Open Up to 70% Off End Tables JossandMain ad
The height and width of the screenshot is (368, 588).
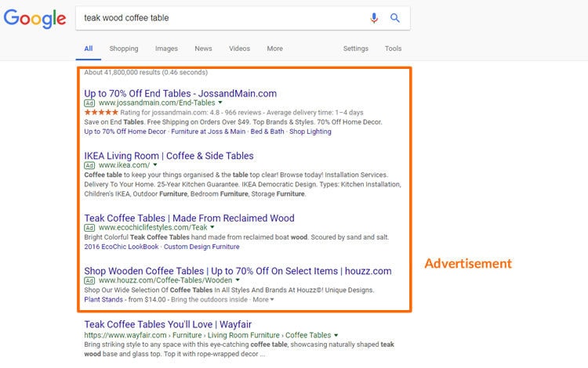point(180,93)
